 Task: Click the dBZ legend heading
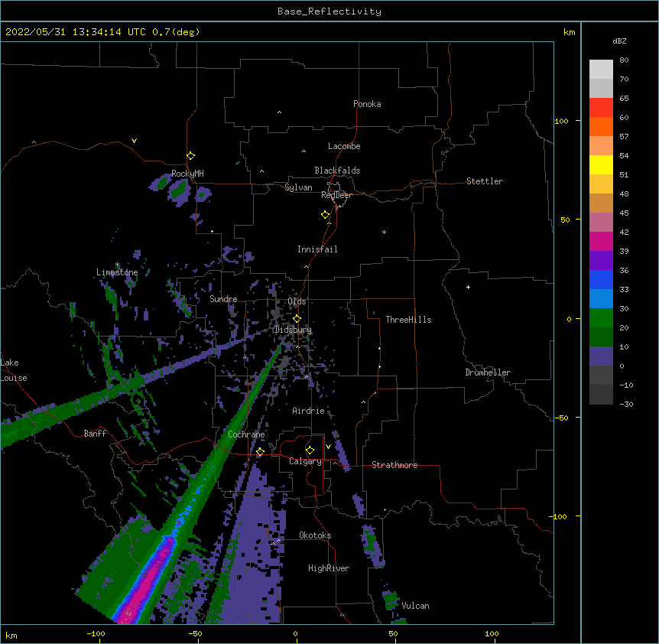coord(619,41)
